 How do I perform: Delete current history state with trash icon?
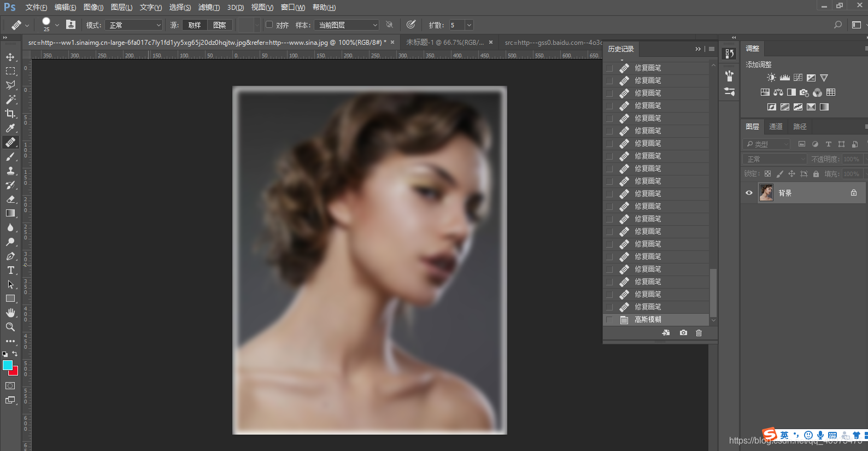tap(699, 332)
